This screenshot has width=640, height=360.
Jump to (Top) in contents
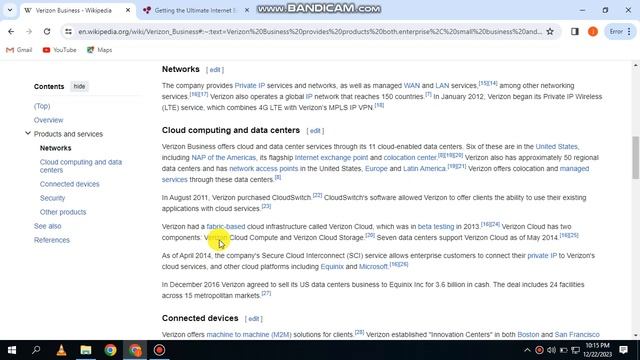tap(42, 106)
